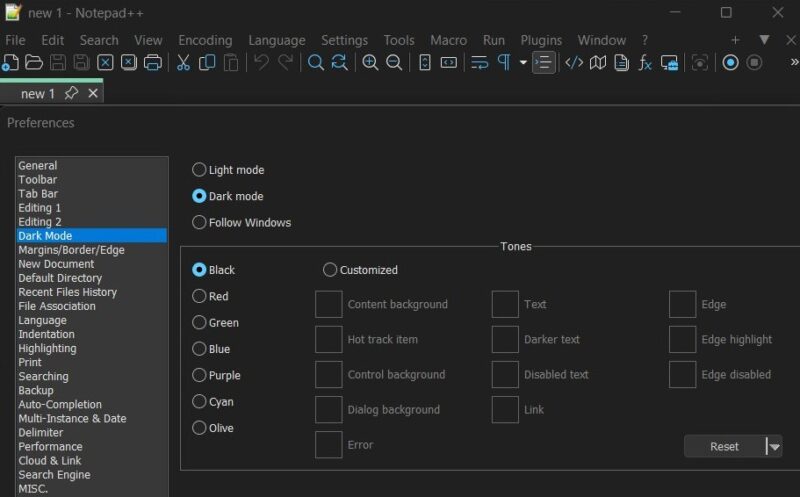Screen dimensions: 800x497
Task: Click the Redo arrow icon
Action: pos(285,63)
